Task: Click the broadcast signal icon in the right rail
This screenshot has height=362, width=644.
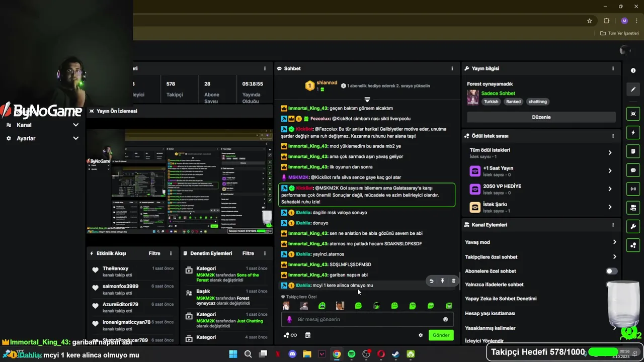Action: [633, 189]
